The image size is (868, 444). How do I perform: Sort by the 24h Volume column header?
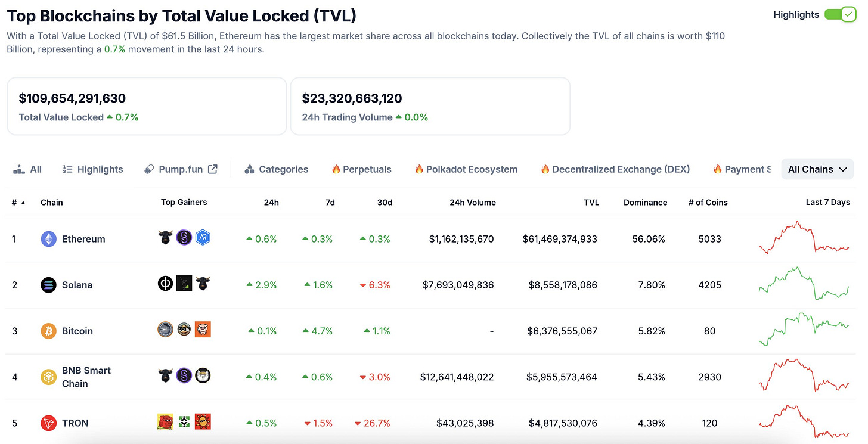click(x=473, y=203)
